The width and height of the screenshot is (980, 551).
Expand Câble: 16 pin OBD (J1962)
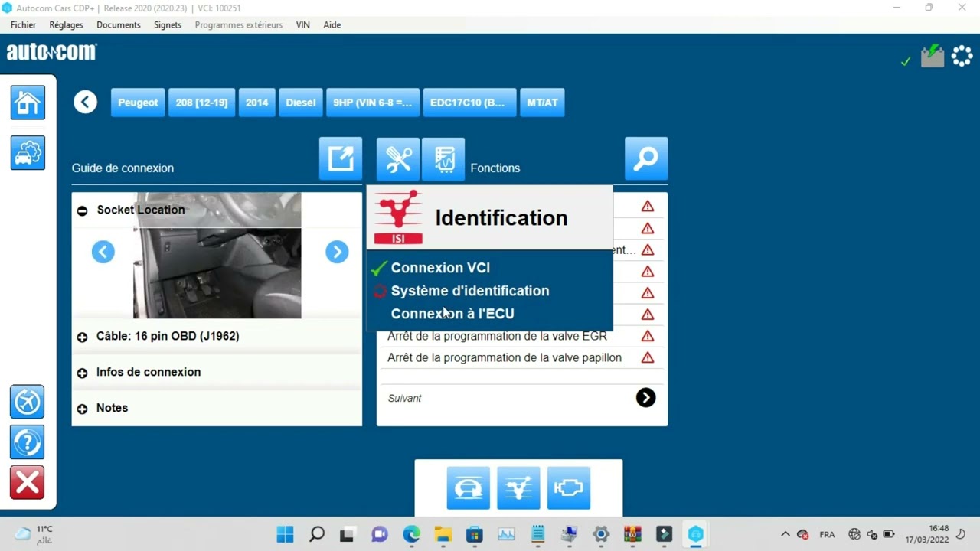click(82, 337)
